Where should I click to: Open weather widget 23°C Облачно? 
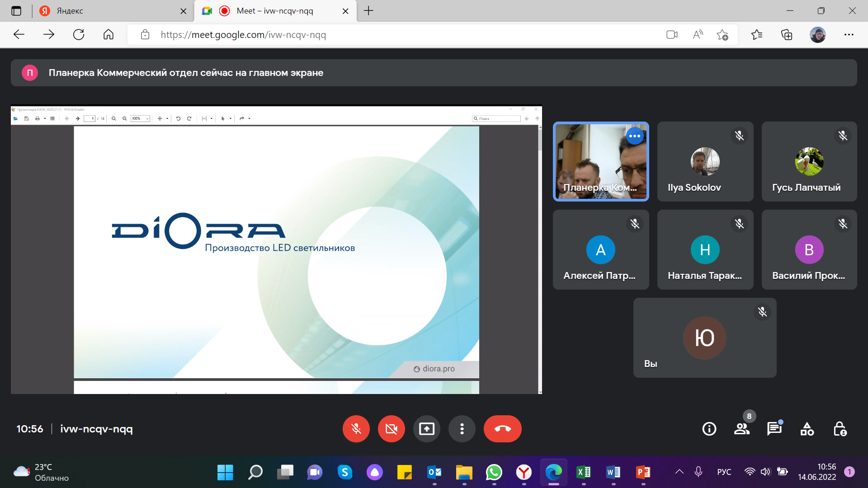point(42,472)
